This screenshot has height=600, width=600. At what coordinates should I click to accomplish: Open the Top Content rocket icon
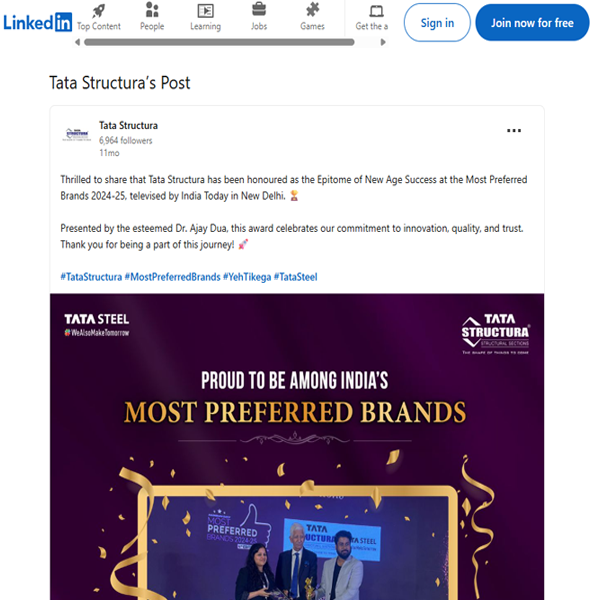tap(99, 11)
